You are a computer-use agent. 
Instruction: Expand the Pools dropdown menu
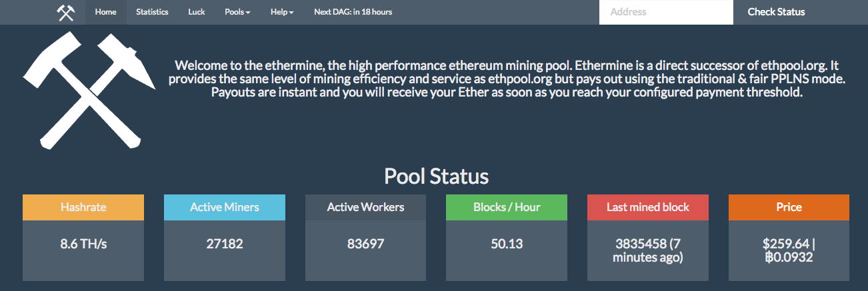point(237,12)
